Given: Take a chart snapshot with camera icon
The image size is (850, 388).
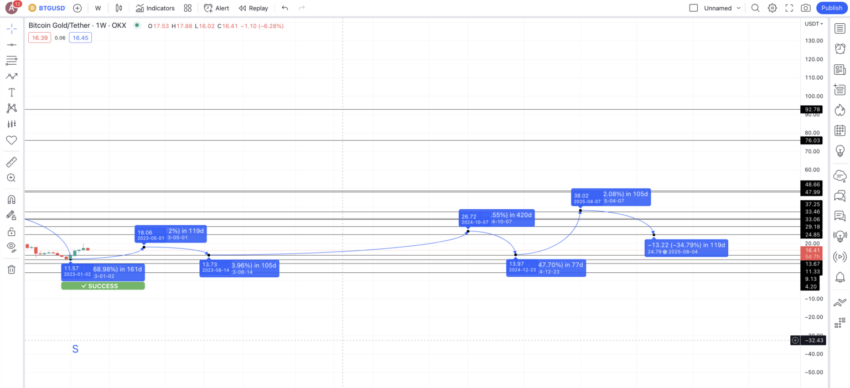Looking at the screenshot, I should click(x=806, y=8).
